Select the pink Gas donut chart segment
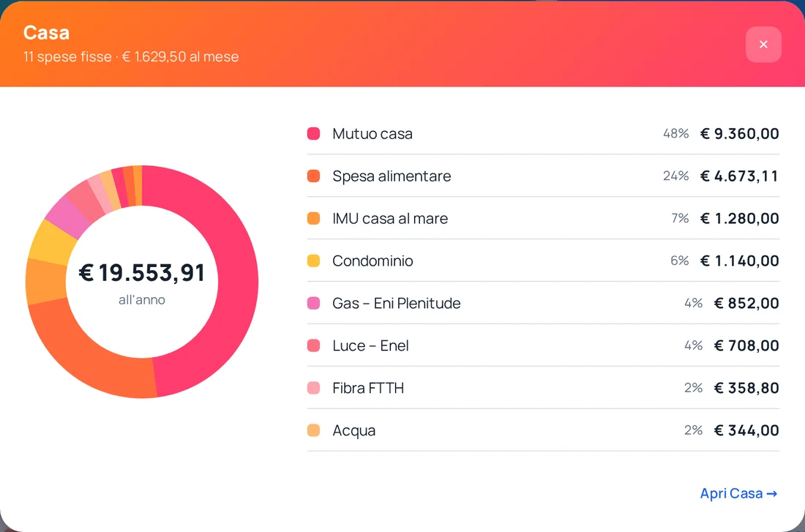This screenshot has width=805, height=532. [67, 216]
